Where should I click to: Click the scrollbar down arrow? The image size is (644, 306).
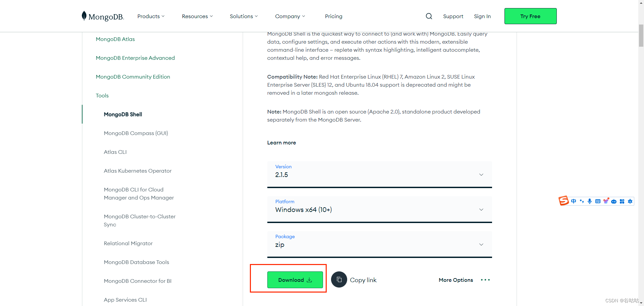[x=641, y=303]
